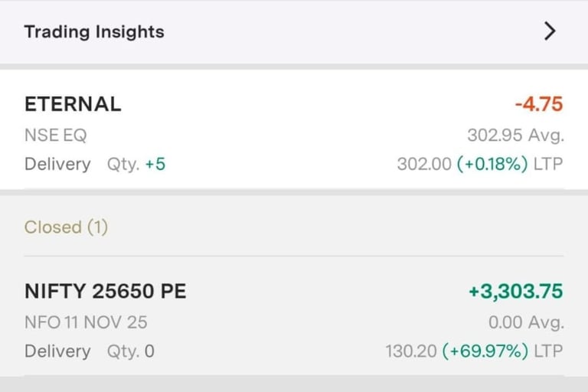Image resolution: width=588 pixels, height=392 pixels.
Task: Click the +0.18% change percentage
Action: coord(492,164)
